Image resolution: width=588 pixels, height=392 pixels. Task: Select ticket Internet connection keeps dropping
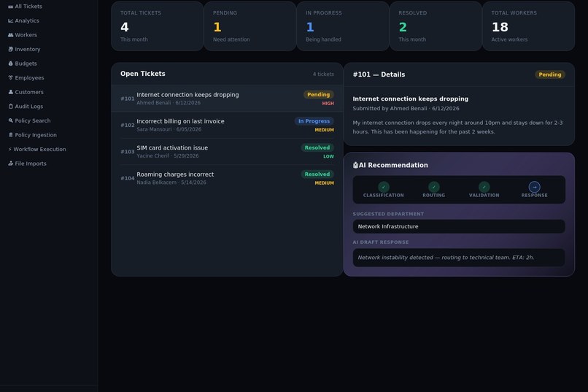227,99
